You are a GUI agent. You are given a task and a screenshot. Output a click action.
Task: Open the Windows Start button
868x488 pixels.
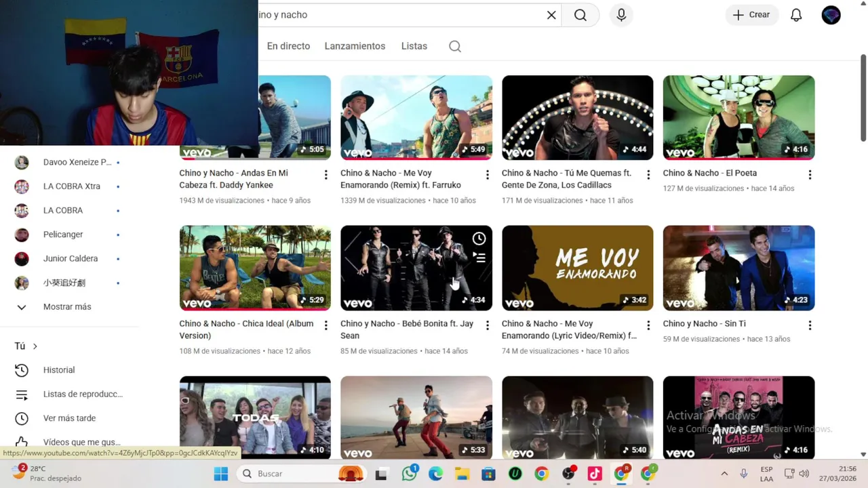pos(221,474)
